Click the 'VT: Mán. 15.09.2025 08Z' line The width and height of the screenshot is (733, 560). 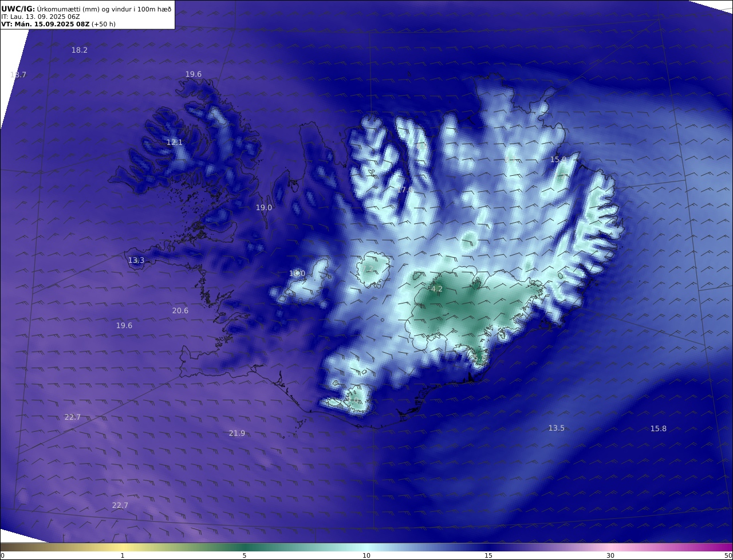pos(58,24)
